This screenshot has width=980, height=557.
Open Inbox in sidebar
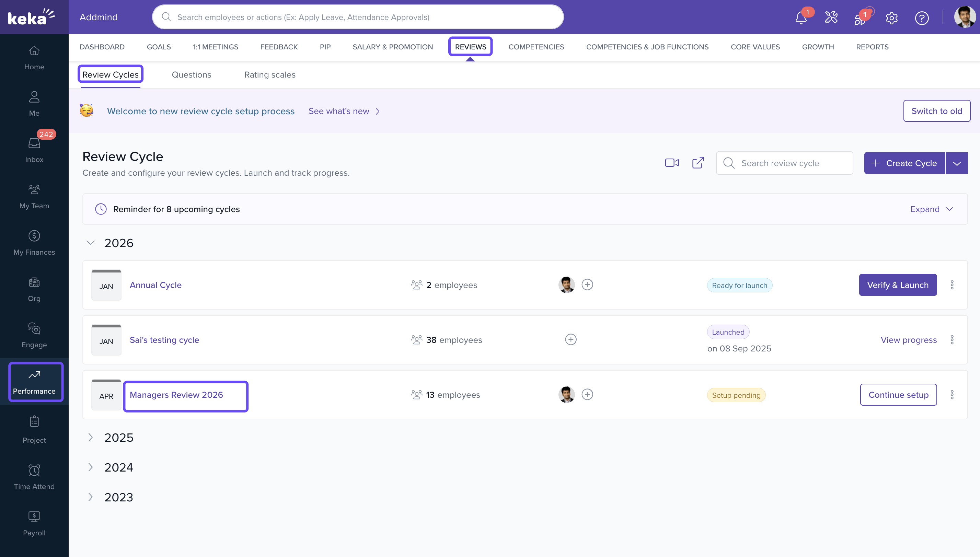pos(34,150)
